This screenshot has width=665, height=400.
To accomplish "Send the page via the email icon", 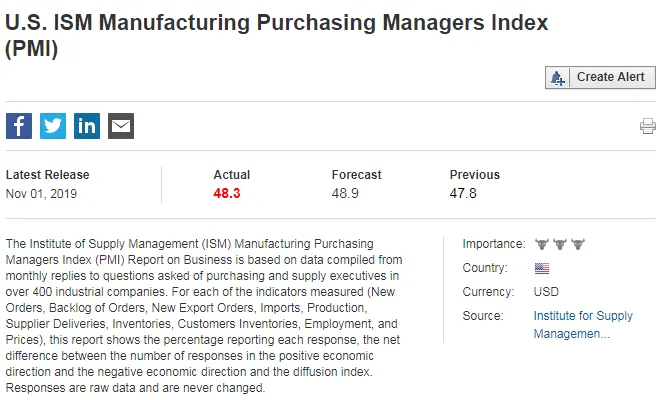I will click(x=121, y=126).
